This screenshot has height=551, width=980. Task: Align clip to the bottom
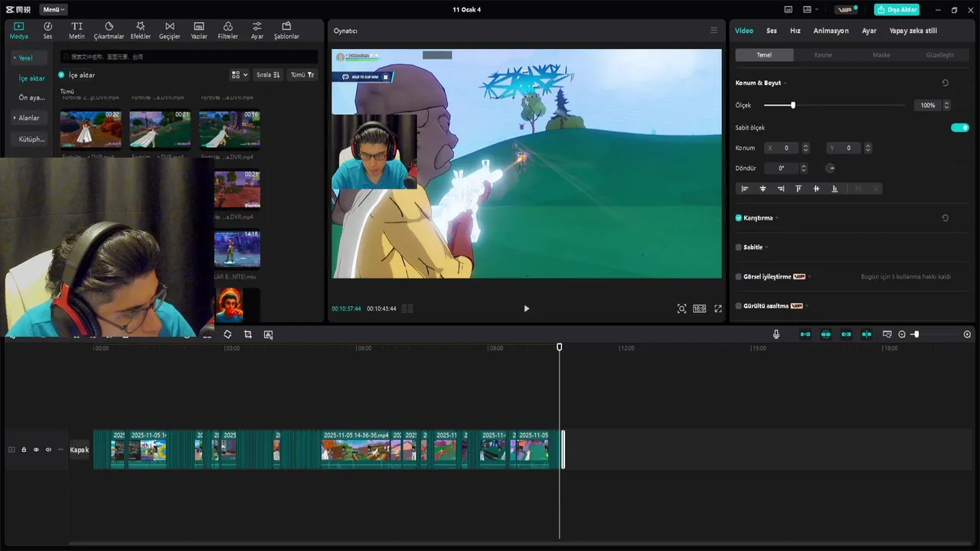pos(835,188)
